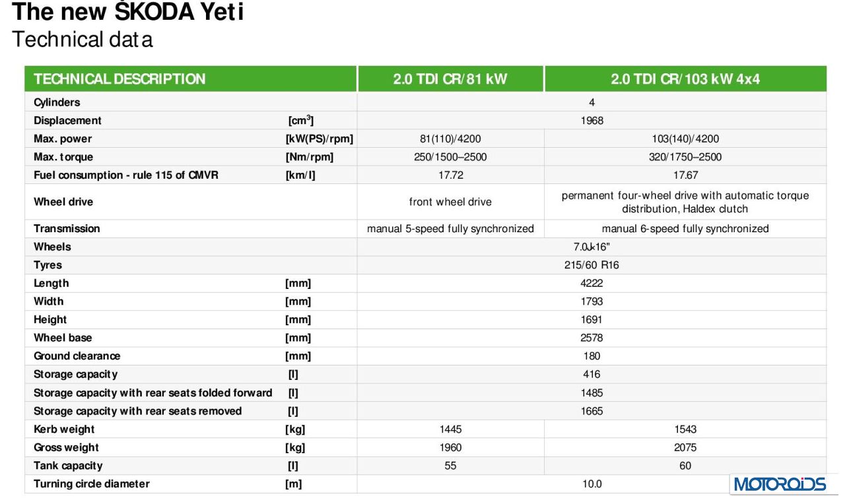This screenshot has width=845, height=504.
Task: Select the 2.0 TDI CR/103 kW 4x4 header
Action: point(685,79)
